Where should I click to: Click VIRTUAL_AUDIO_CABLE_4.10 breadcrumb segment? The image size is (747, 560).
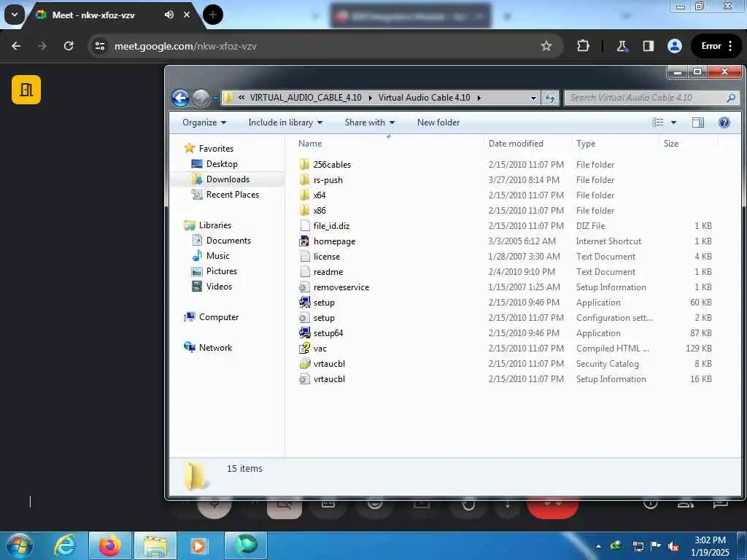[306, 98]
